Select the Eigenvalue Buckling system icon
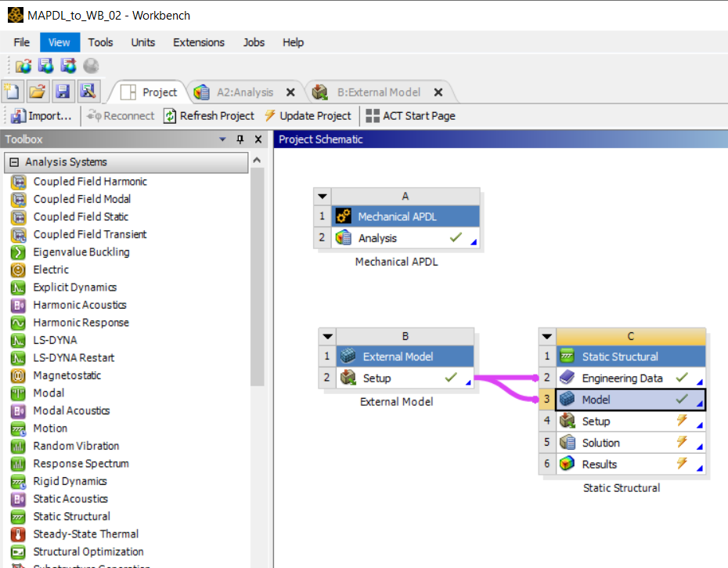The height and width of the screenshot is (568, 728). coord(18,252)
